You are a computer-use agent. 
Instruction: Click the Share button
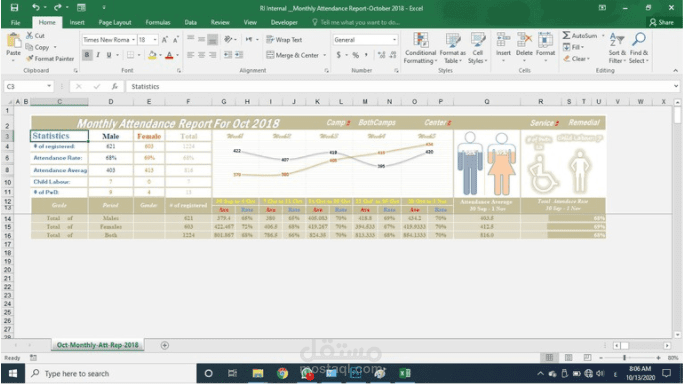[661, 22]
